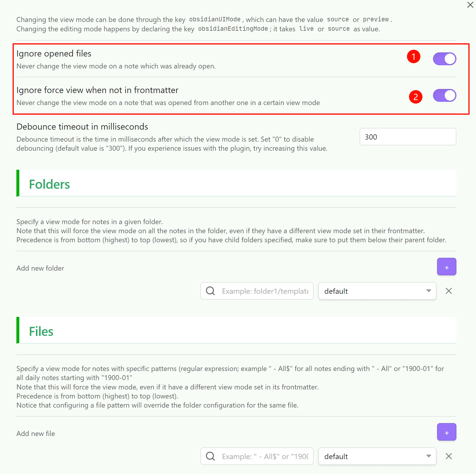Click the Add new file plus button
This screenshot has height=474, width=476.
point(446,432)
